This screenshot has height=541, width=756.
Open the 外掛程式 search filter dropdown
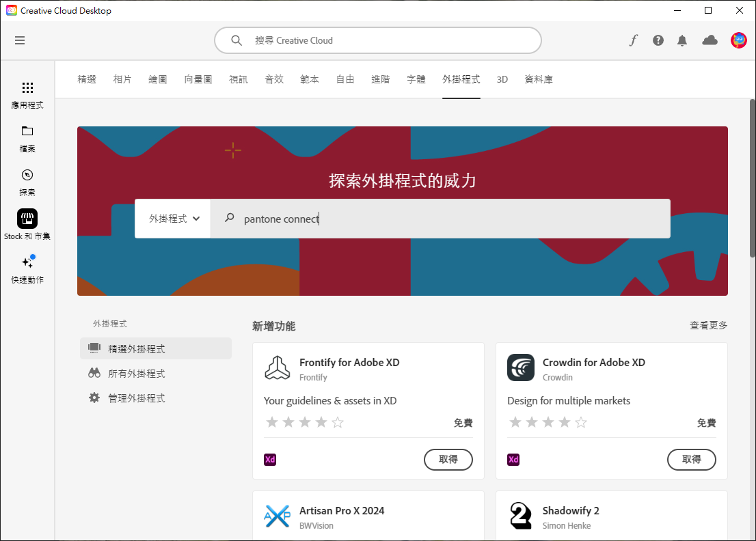pos(173,218)
